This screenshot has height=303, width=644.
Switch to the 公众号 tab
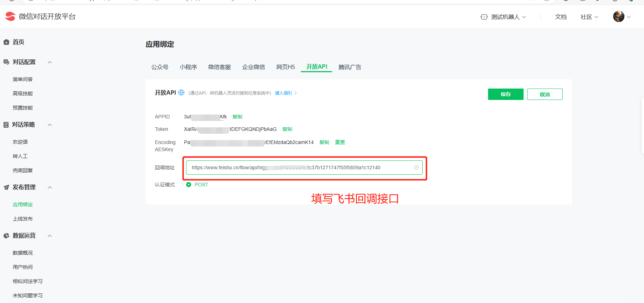(160, 67)
